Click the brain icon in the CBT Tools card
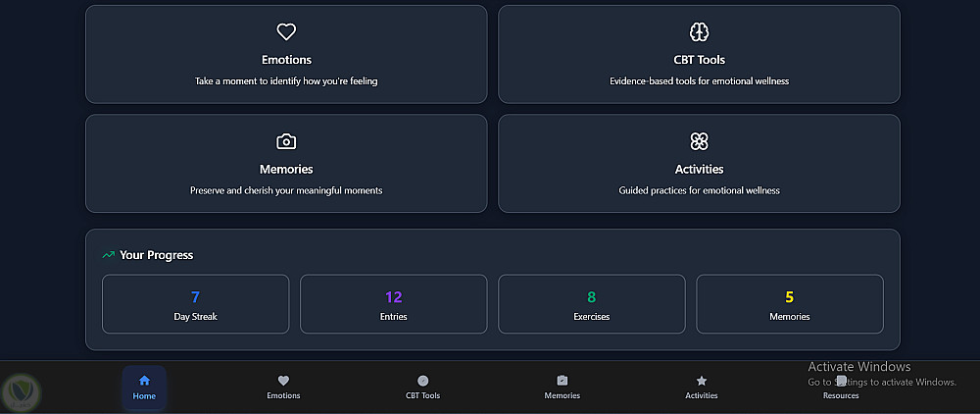 click(x=699, y=32)
